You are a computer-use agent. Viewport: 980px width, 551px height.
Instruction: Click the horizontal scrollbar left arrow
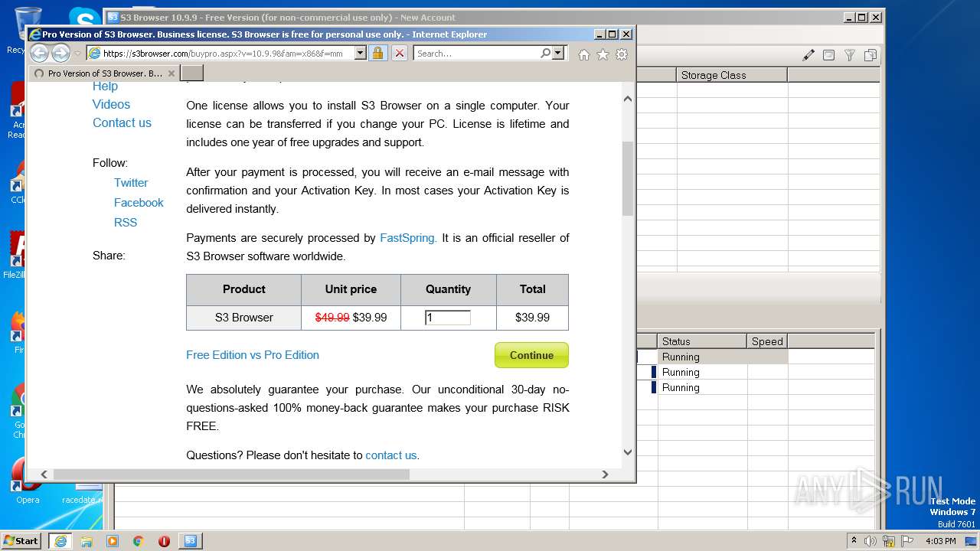(44, 474)
